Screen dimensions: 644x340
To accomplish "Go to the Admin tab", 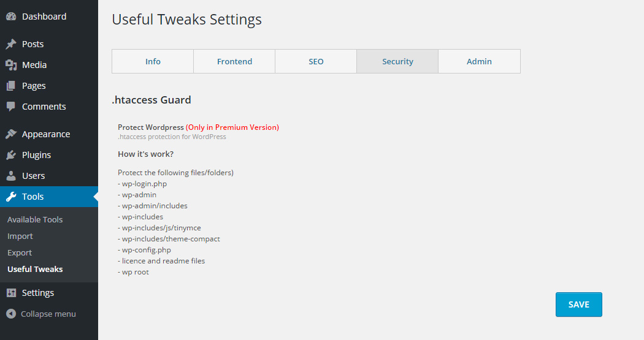I will coord(479,61).
